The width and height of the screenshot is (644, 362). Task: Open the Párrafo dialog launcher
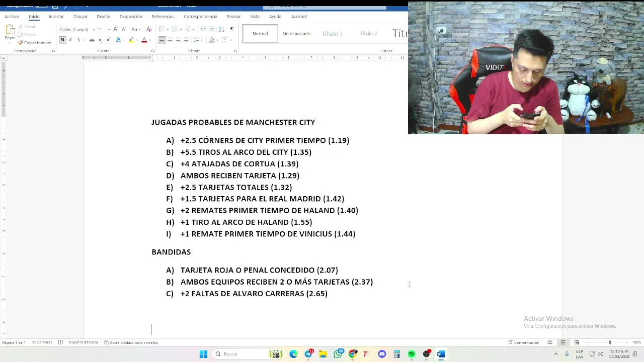coord(235,51)
